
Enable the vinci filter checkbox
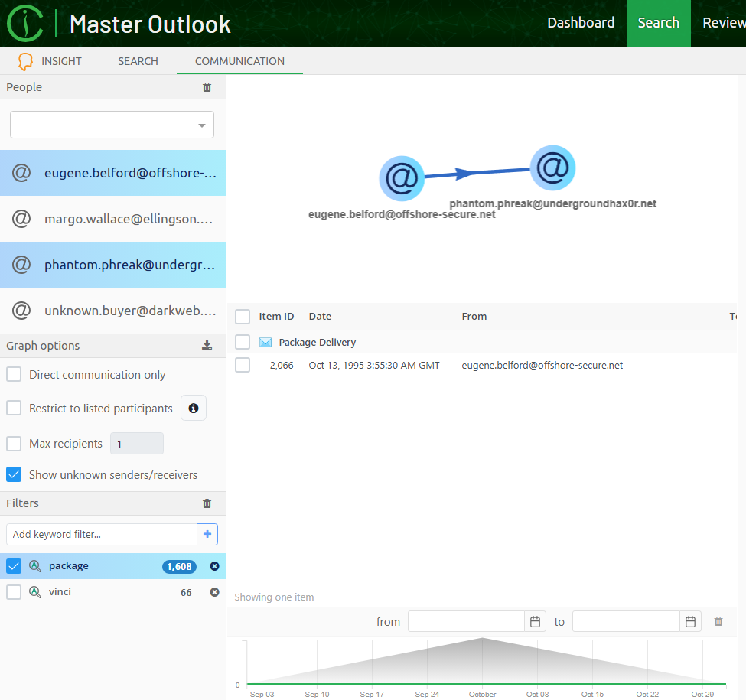[x=14, y=592]
